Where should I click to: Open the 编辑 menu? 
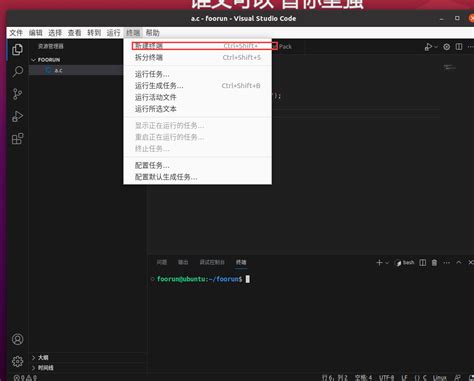point(36,33)
